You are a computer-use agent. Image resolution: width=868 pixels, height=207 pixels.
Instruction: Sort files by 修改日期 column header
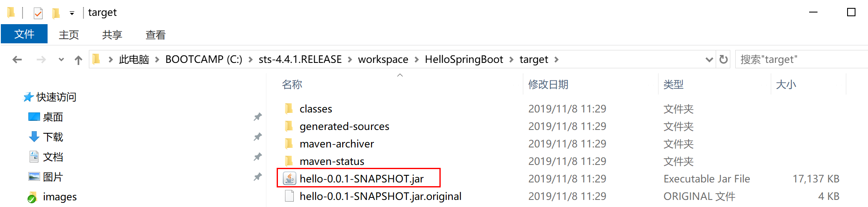(x=548, y=85)
